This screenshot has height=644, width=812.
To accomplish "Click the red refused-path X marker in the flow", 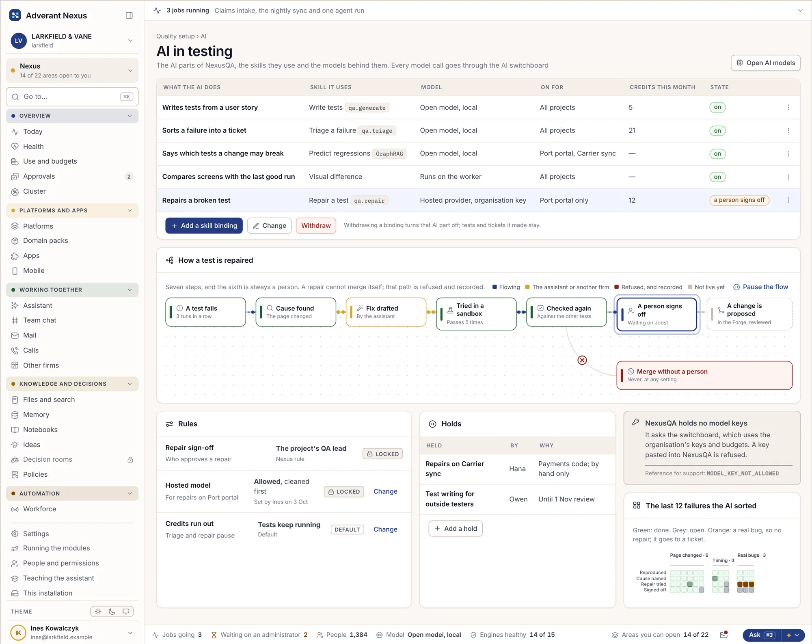I will pyautogui.click(x=582, y=360).
